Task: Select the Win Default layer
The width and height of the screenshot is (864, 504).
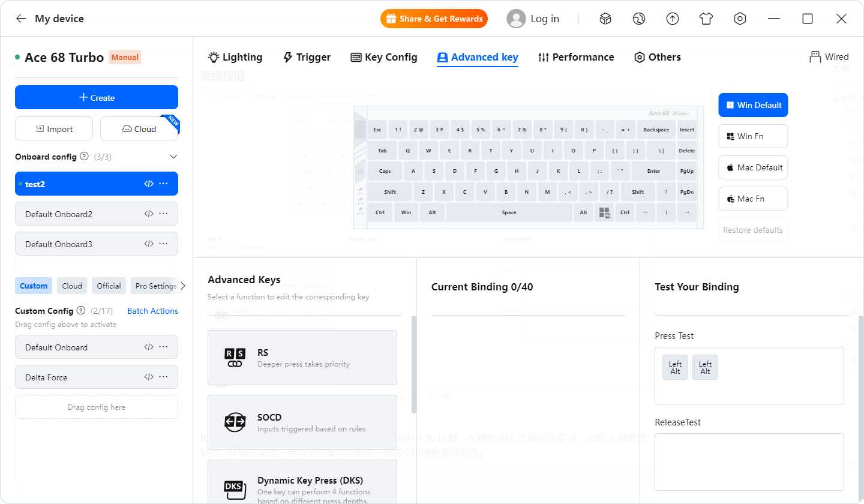Action: pyautogui.click(x=753, y=105)
